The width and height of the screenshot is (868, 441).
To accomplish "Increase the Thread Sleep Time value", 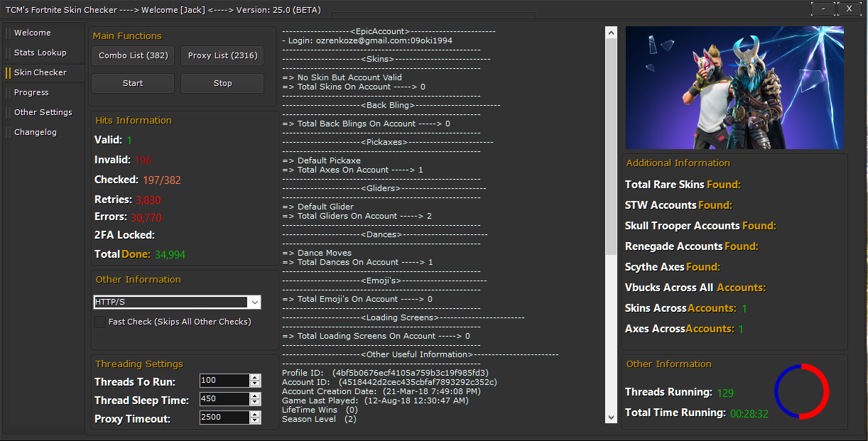I will pos(256,396).
